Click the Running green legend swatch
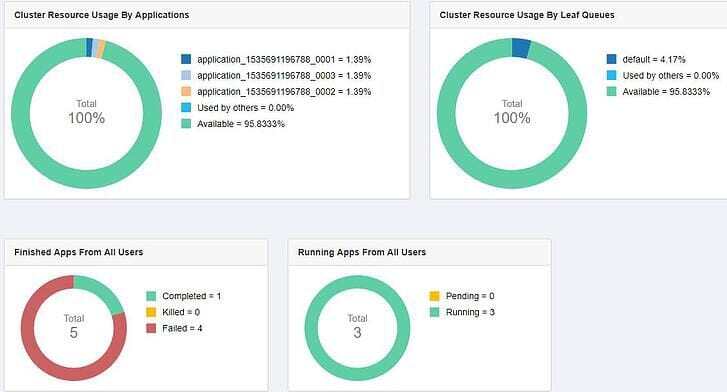Viewport: 727px width, 392px height. 434,312
